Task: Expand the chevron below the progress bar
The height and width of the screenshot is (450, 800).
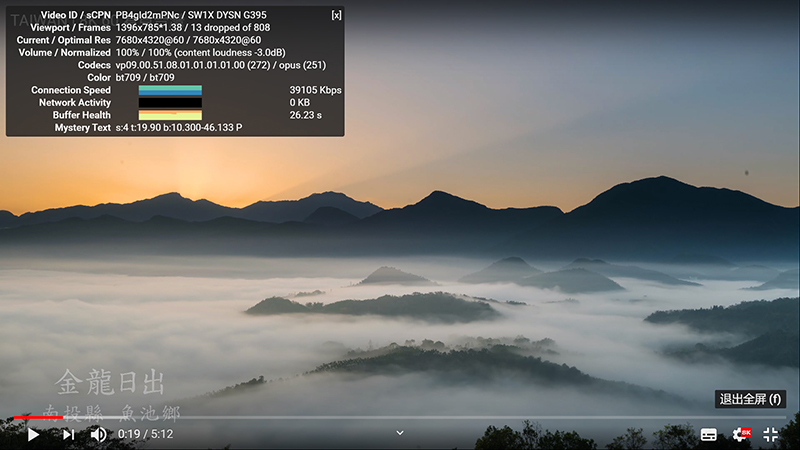Action: point(400,433)
